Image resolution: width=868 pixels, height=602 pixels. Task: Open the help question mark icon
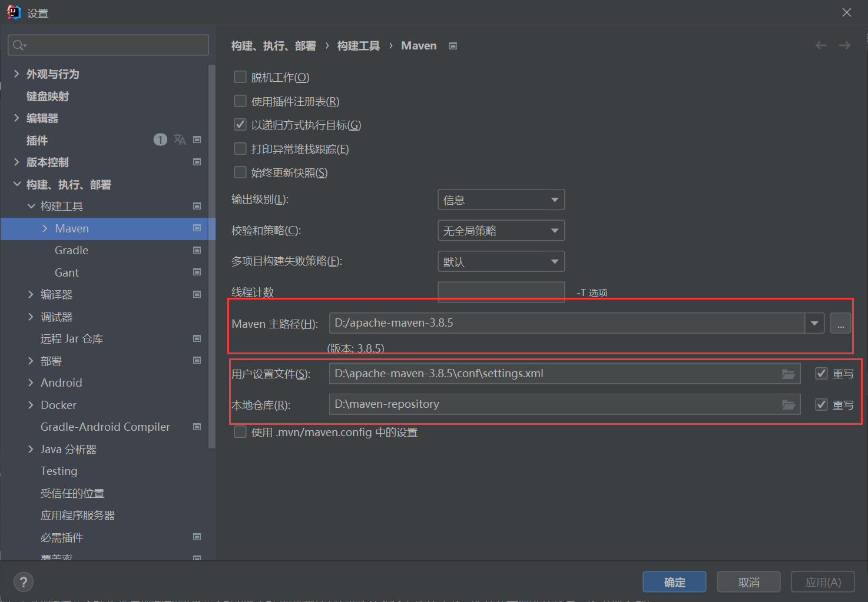pos(23,581)
